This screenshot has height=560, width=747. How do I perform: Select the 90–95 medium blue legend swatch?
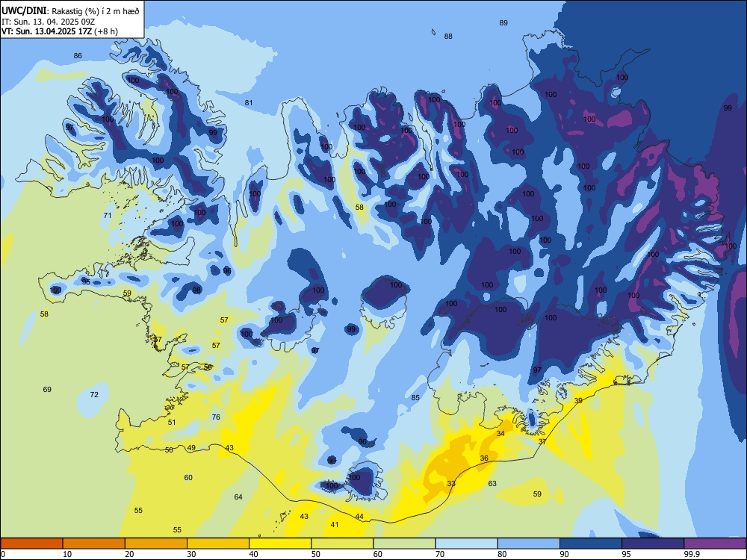point(591,544)
